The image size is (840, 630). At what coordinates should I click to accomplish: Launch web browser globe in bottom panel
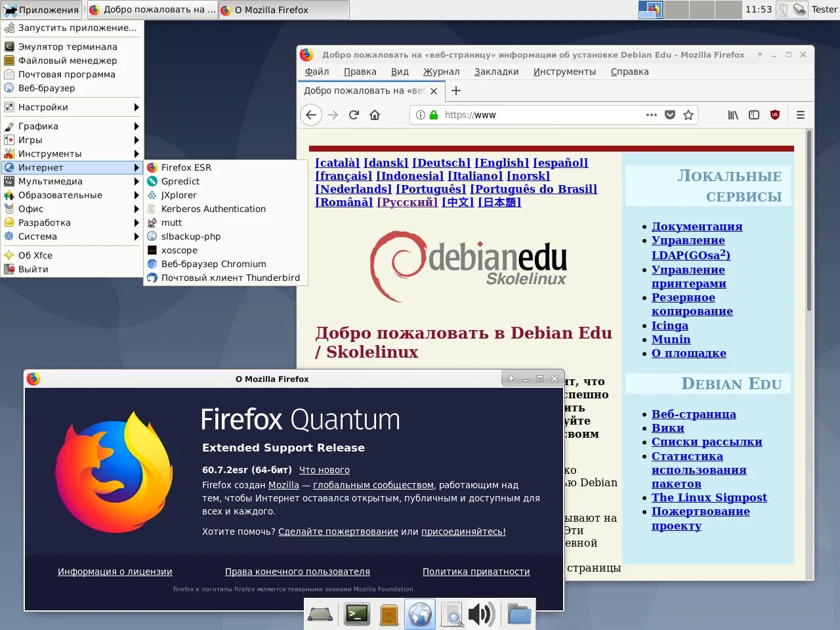[x=420, y=614]
